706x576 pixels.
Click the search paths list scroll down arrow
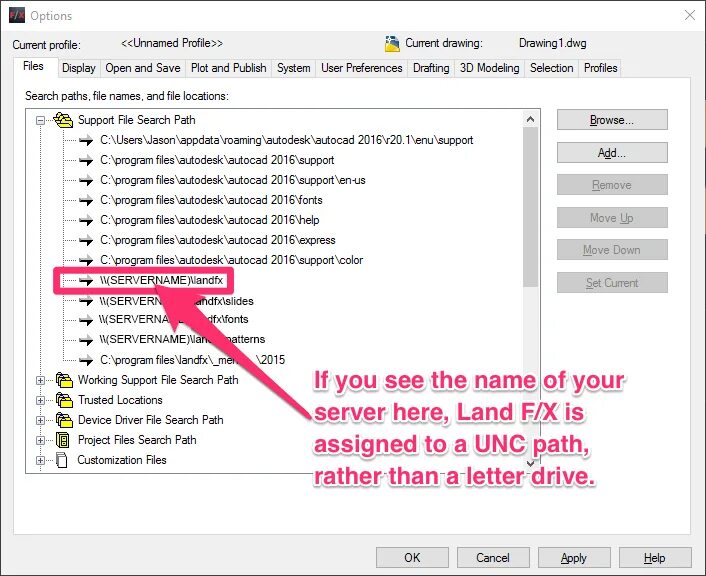(x=530, y=463)
